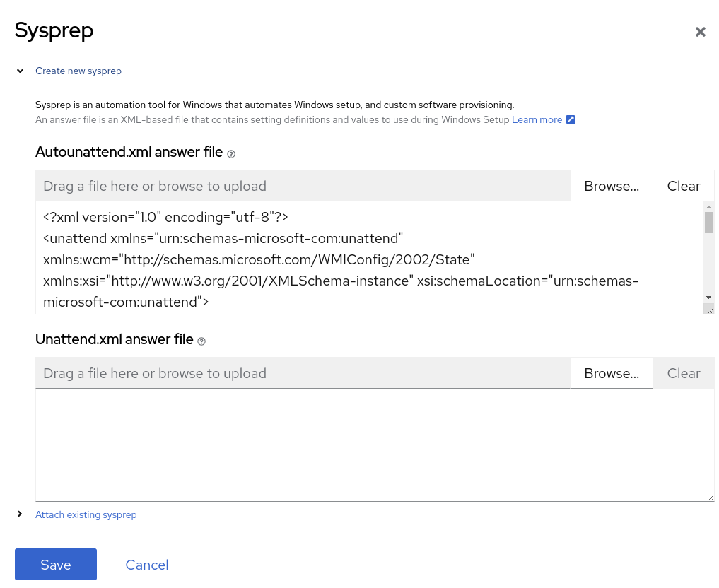Save the sysprep configuration
719x588 pixels.
(x=56, y=564)
